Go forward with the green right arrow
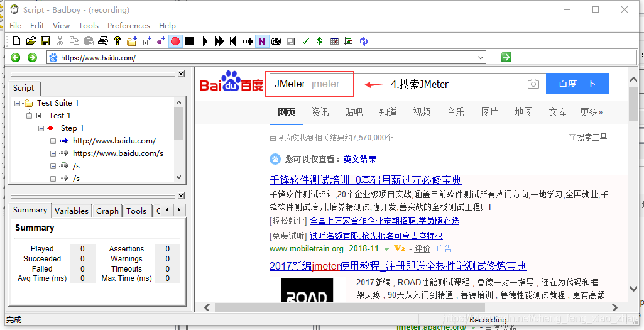Screen dimensions: 644x330 (32, 58)
